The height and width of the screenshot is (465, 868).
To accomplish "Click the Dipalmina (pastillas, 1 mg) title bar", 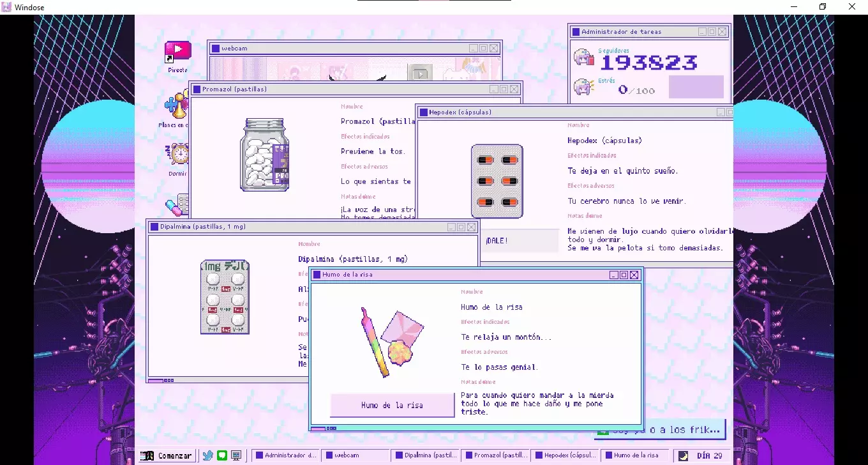I will (x=313, y=227).
